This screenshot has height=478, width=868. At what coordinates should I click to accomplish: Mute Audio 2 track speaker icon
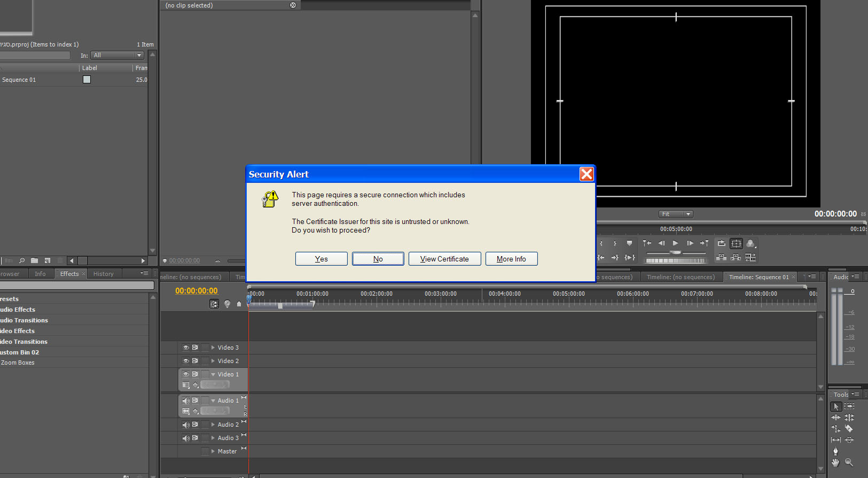coord(186,425)
